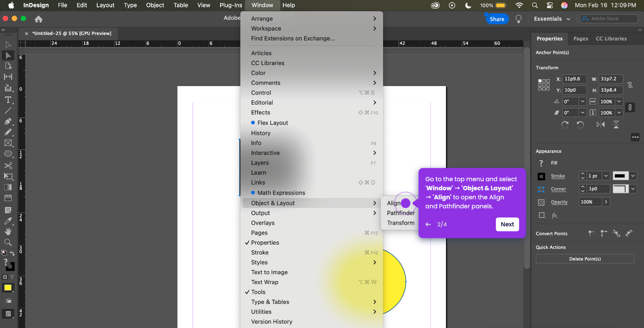Select the Eyedropper tool
The height and width of the screenshot is (328, 644).
(x=8, y=221)
